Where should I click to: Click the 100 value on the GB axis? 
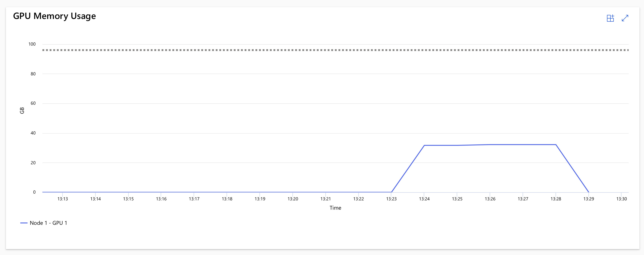(32, 44)
